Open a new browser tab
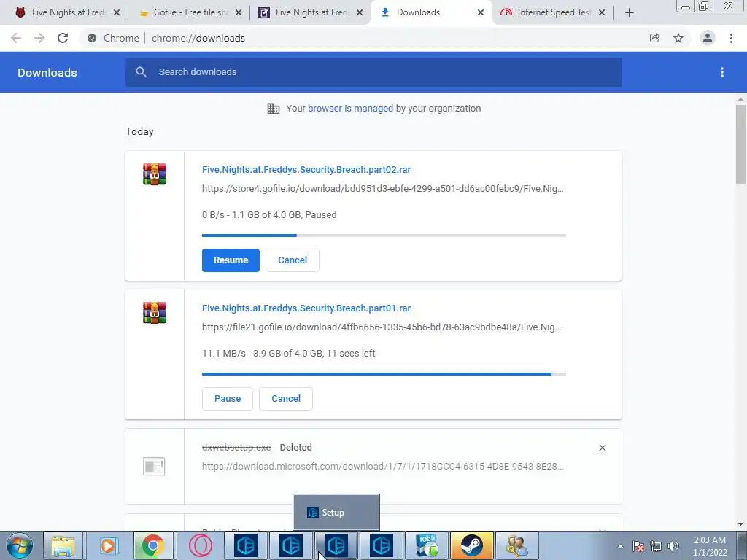 (630, 12)
